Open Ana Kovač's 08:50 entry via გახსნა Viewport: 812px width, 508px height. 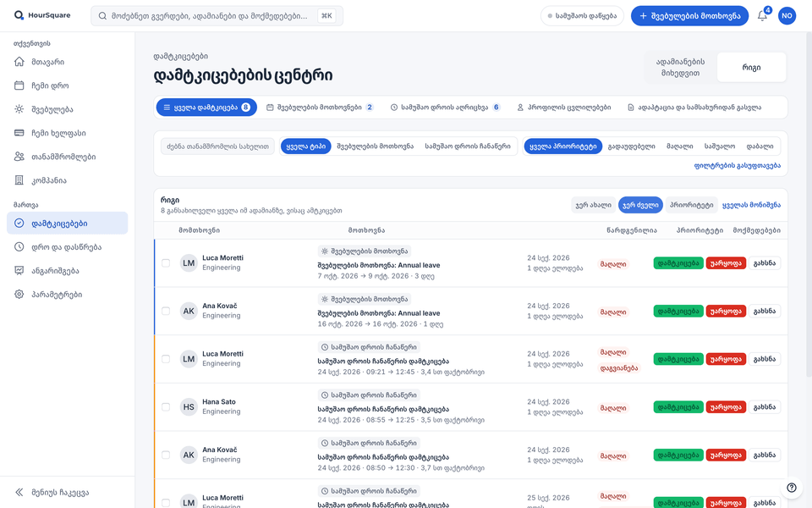point(765,456)
